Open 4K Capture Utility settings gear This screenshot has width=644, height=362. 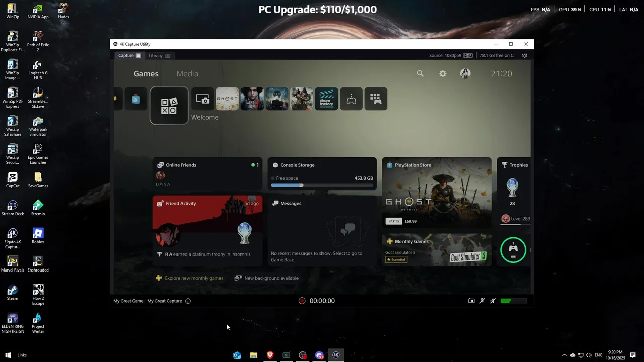(x=525, y=56)
